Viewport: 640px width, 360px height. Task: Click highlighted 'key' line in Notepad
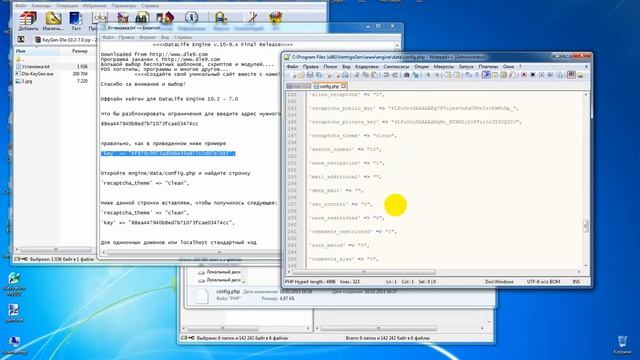(168, 153)
